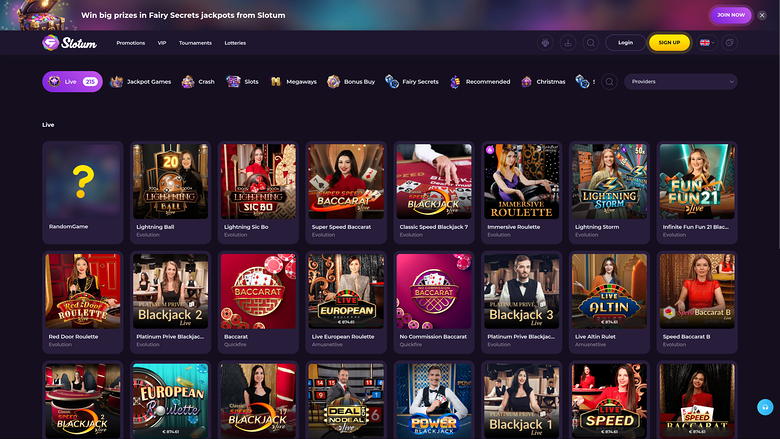Open the Lightning Storm thumbnail
This screenshot has height=439, width=780.
click(x=609, y=181)
